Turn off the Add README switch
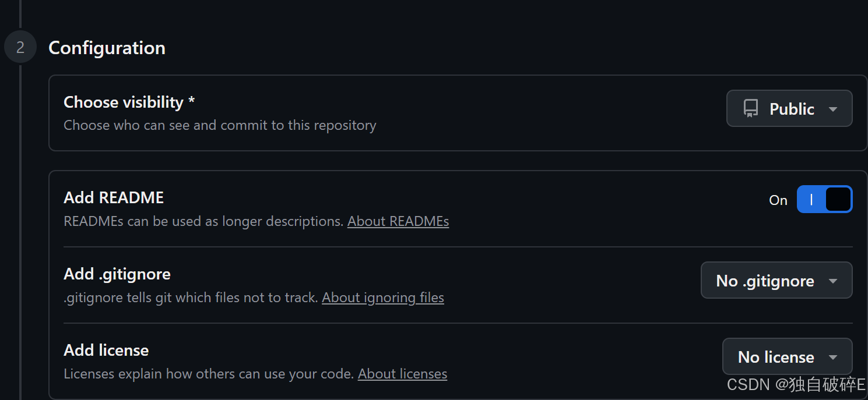Viewport: 868px width, 400px height. pyautogui.click(x=824, y=199)
